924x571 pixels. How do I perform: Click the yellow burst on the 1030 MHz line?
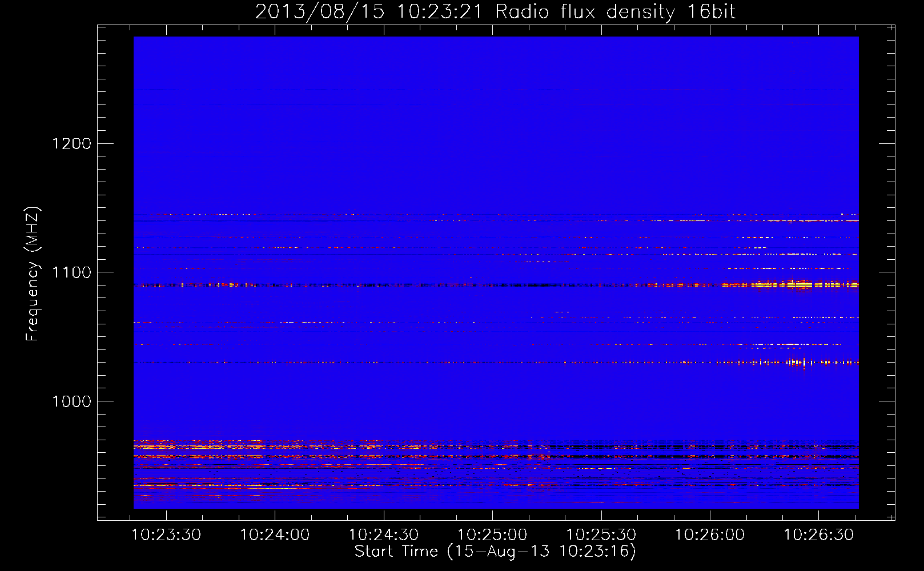[x=797, y=362]
